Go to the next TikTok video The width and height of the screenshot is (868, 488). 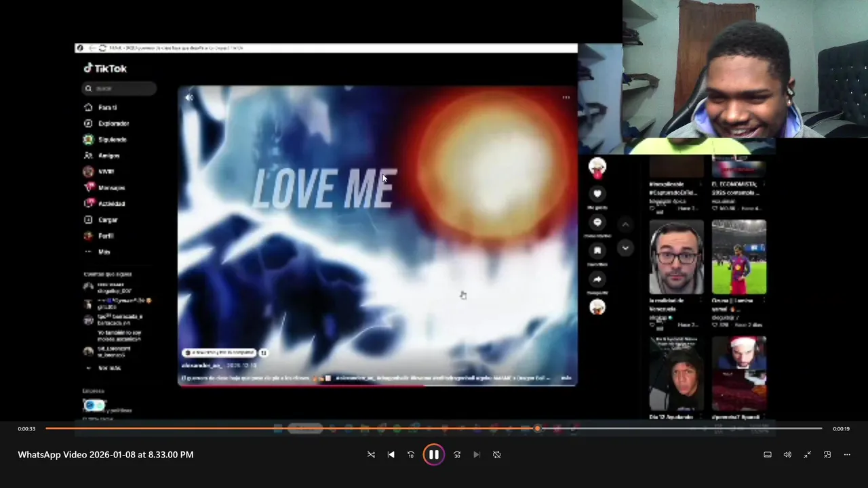pos(625,248)
